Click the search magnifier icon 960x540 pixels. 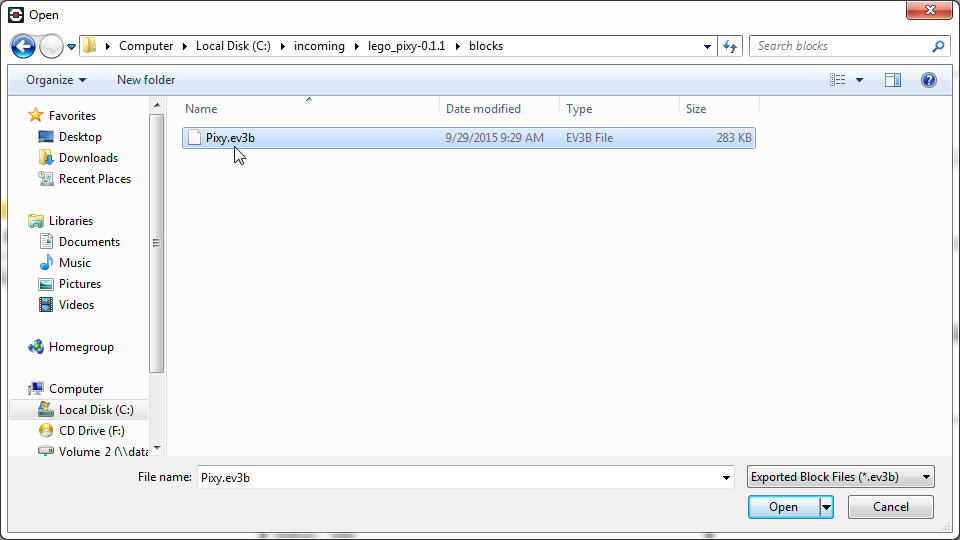coord(938,46)
